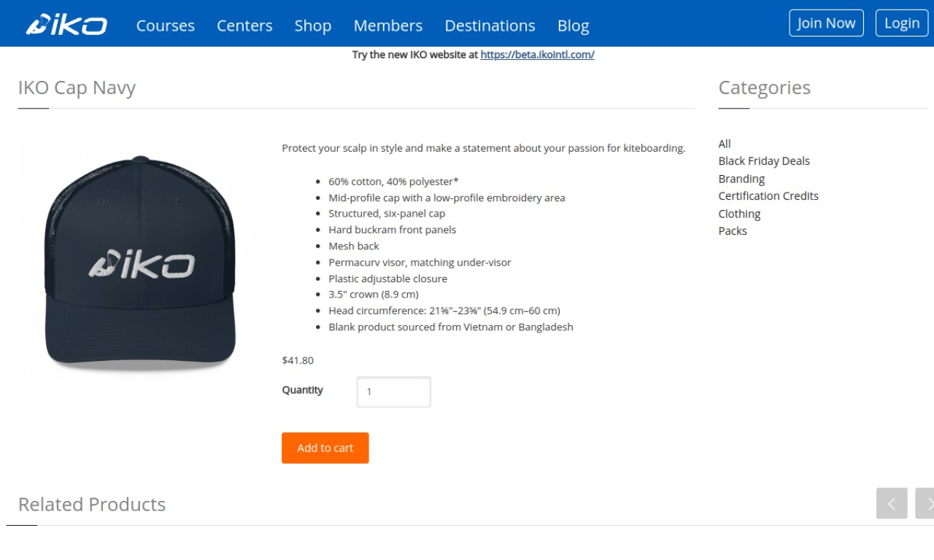Image resolution: width=934 pixels, height=560 pixels.
Task: Click the 'Hard buckram front panels' bullet
Action: point(392,230)
